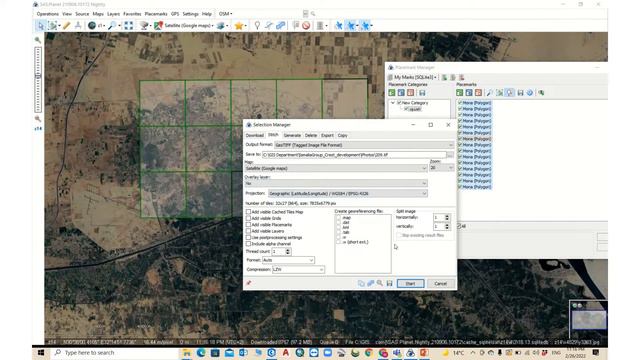Check the .map georeferencing file option

pos(338,218)
